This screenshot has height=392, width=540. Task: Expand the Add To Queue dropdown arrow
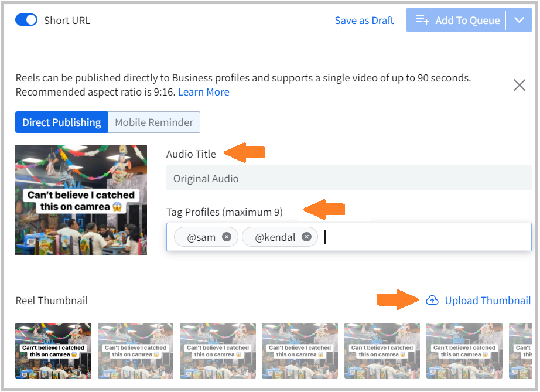519,21
